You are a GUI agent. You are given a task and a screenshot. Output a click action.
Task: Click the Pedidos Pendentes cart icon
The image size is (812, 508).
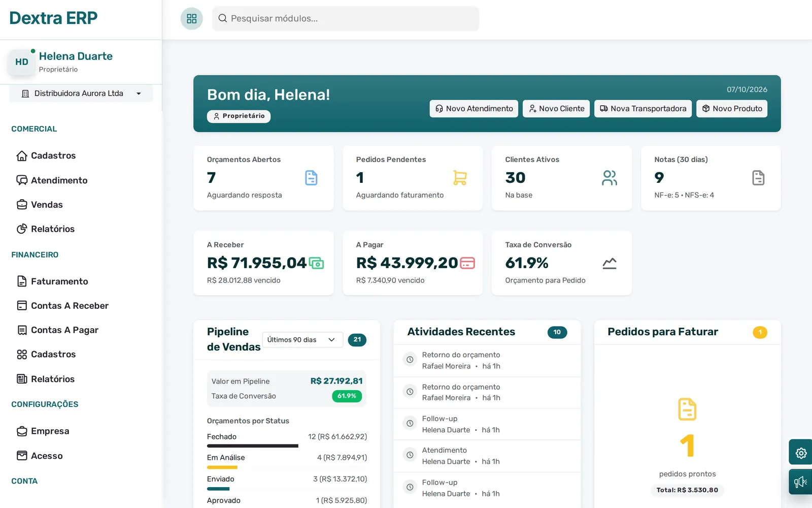coord(460,178)
